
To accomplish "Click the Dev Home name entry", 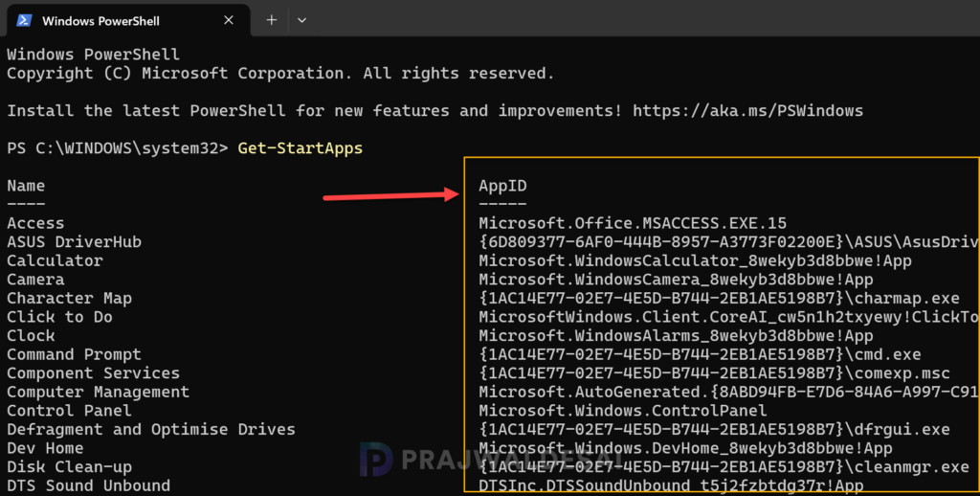I will [45, 448].
